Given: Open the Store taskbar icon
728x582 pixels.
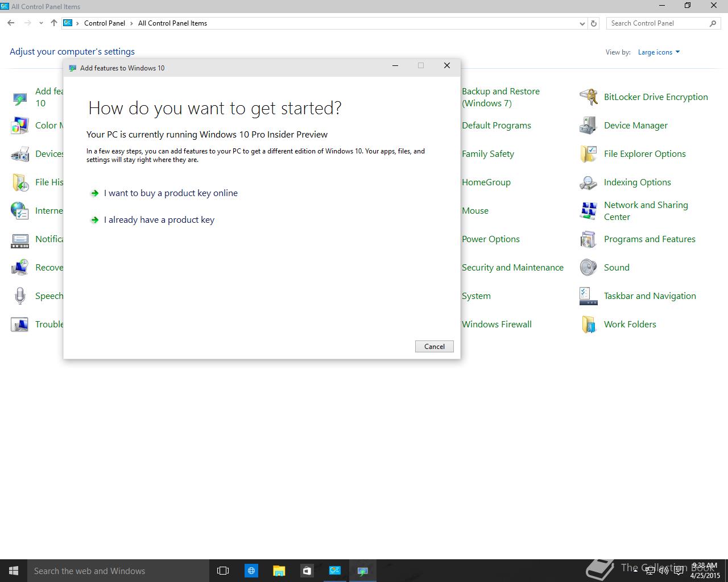Looking at the screenshot, I should (307, 571).
